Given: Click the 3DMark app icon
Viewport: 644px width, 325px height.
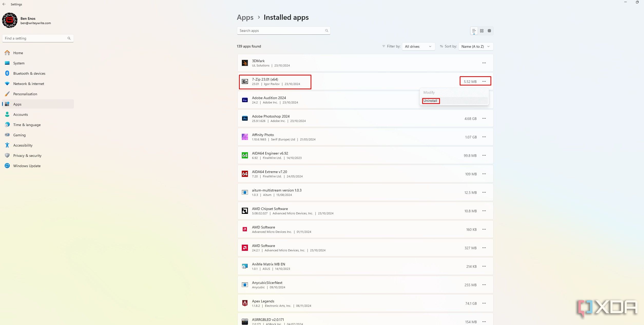Looking at the screenshot, I should click(245, 63).
